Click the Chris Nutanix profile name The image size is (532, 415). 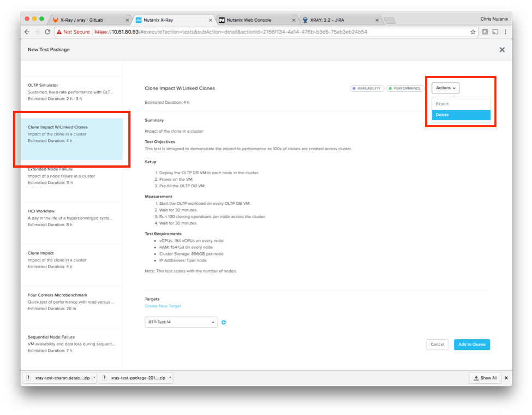pyautogui.click(x=494, y=19)
